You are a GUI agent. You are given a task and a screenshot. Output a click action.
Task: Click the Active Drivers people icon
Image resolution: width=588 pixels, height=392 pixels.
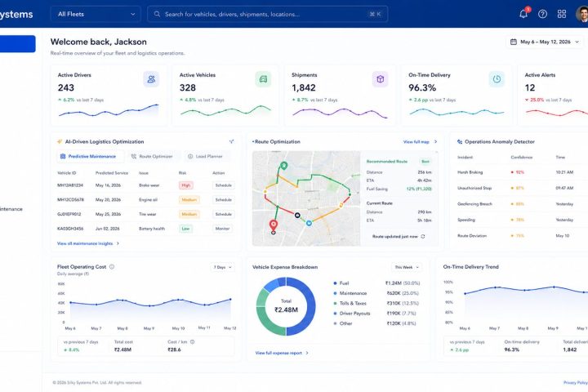click(x=151, y=79)
